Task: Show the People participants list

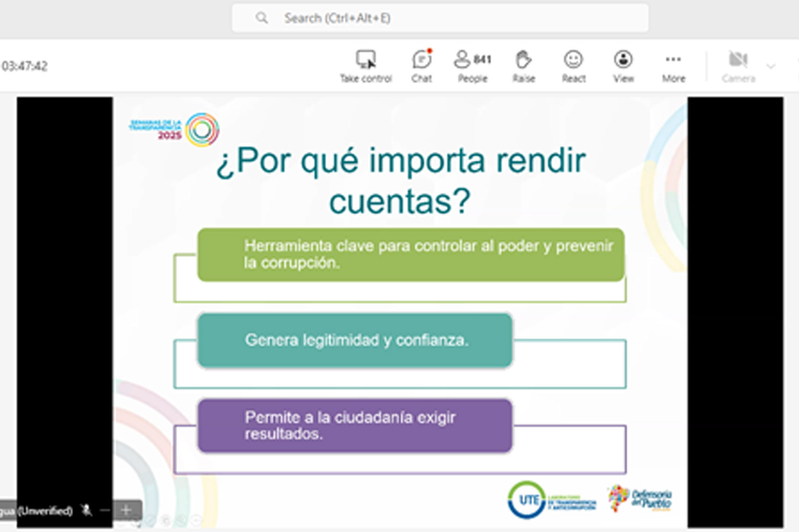Action: pyautogui.click(x=472, y=66)
